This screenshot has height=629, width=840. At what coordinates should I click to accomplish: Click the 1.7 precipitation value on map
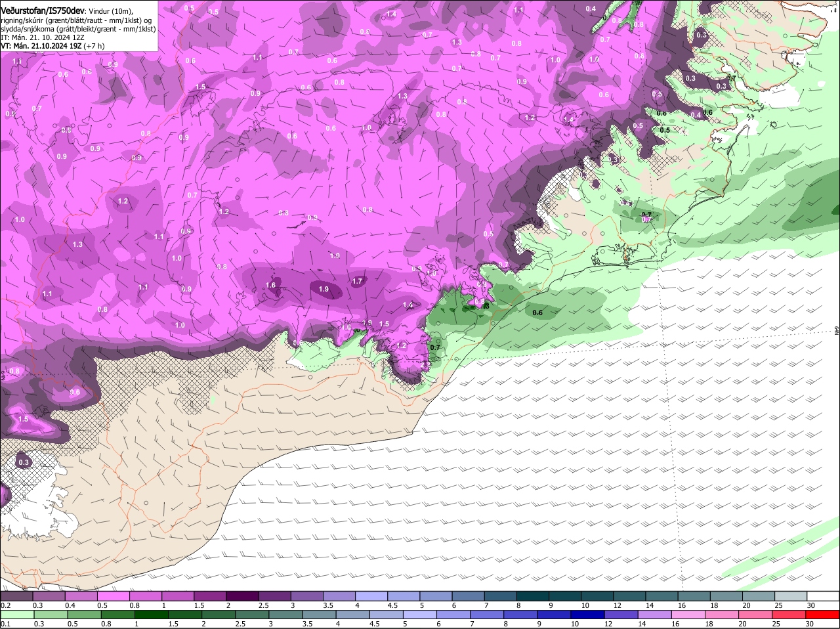pos(357,281)
